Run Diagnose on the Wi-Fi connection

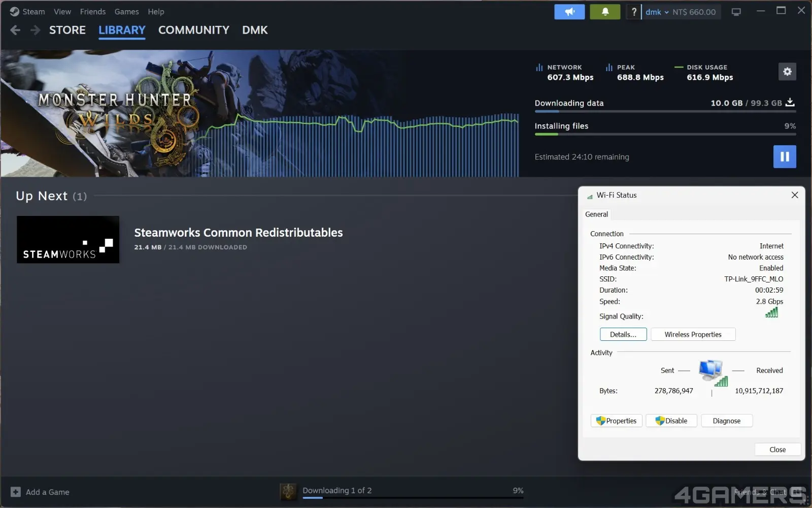[x=726, y=421]
